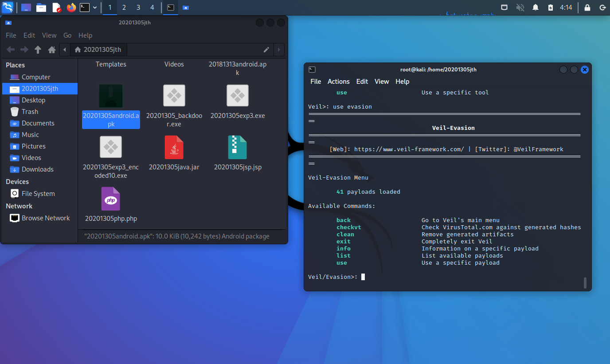
Task: Select 20201305jth in the Places sidebar
Action: 40,89
